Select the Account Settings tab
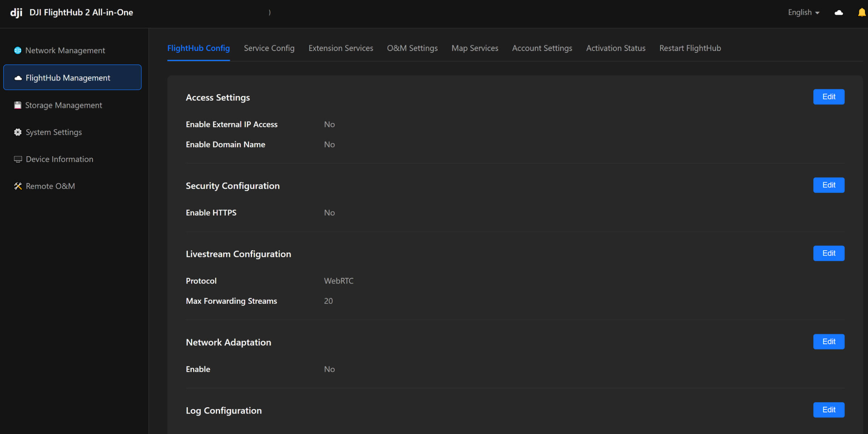The image size is (868, 434). [x=542, y=48]
